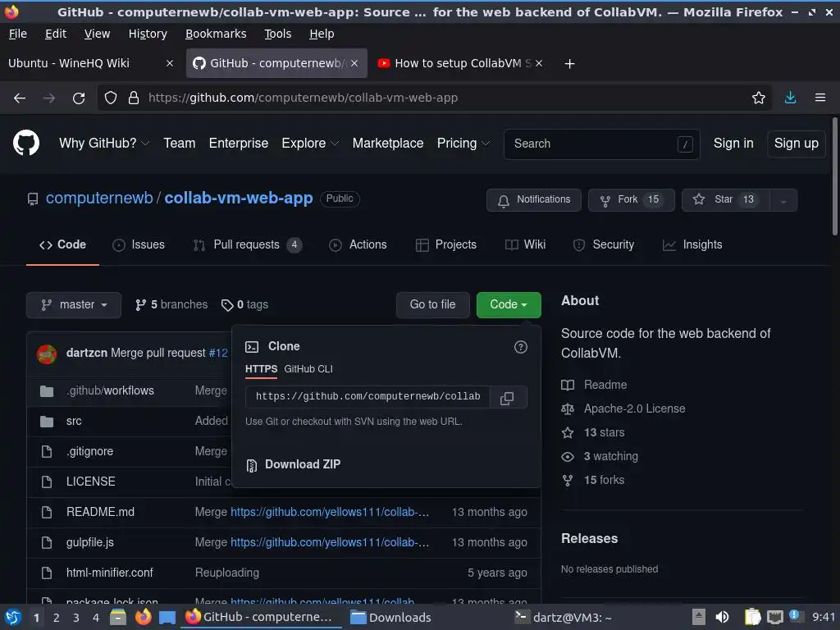Open the File menu

click(18, 34)
